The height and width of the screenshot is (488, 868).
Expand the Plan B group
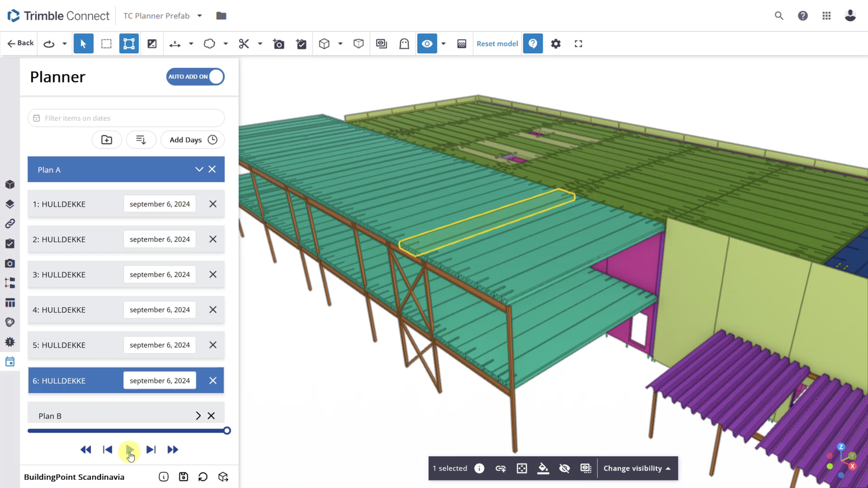point(198,416)
